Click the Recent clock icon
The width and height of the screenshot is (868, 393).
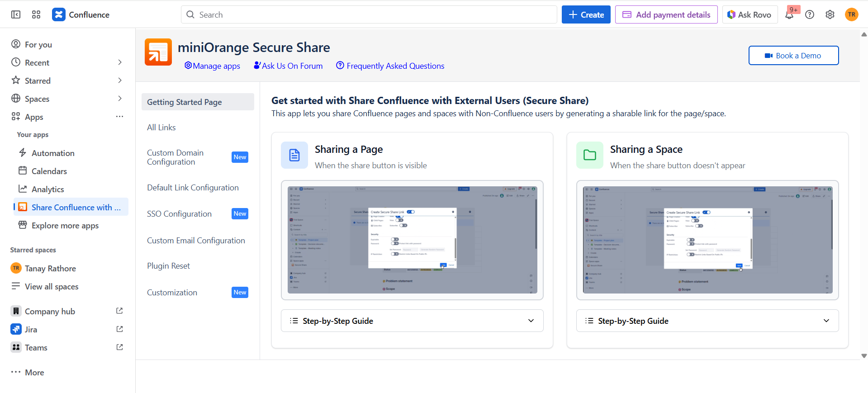(x=16, y=62)
